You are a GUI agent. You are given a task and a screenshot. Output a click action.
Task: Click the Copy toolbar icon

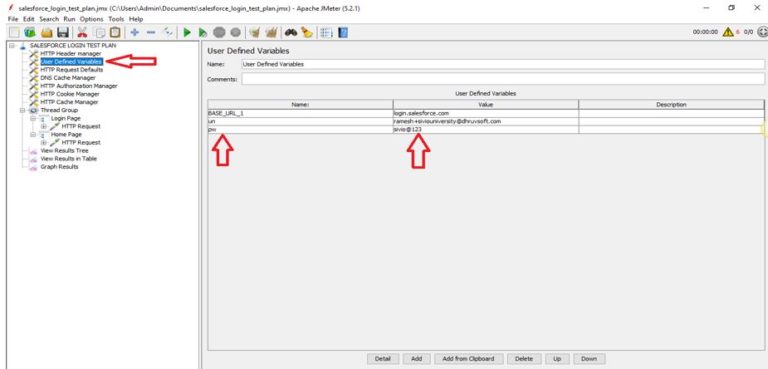pos(100,32)
